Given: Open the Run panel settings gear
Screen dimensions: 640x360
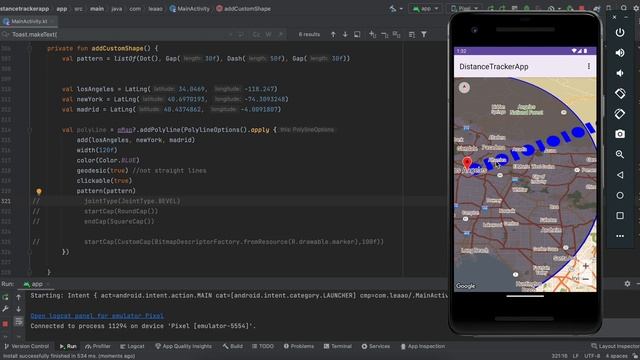Looking at the screenshot, I should pos(627,284).
